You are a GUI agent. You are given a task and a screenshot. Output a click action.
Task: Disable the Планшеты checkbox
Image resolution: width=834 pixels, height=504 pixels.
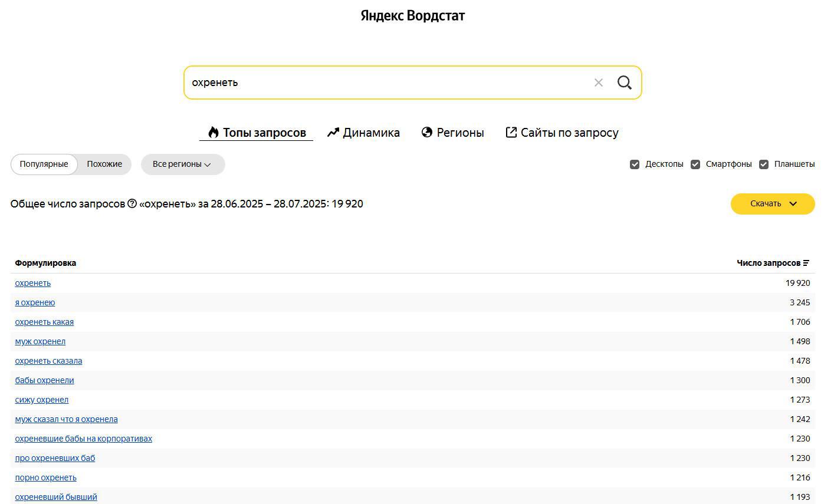click(764, 164)
